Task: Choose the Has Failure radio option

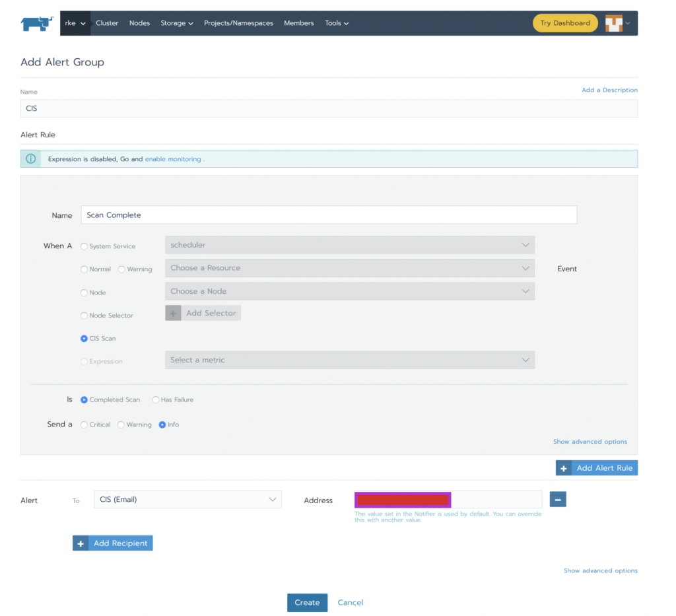Action: [x=156, y=399]
